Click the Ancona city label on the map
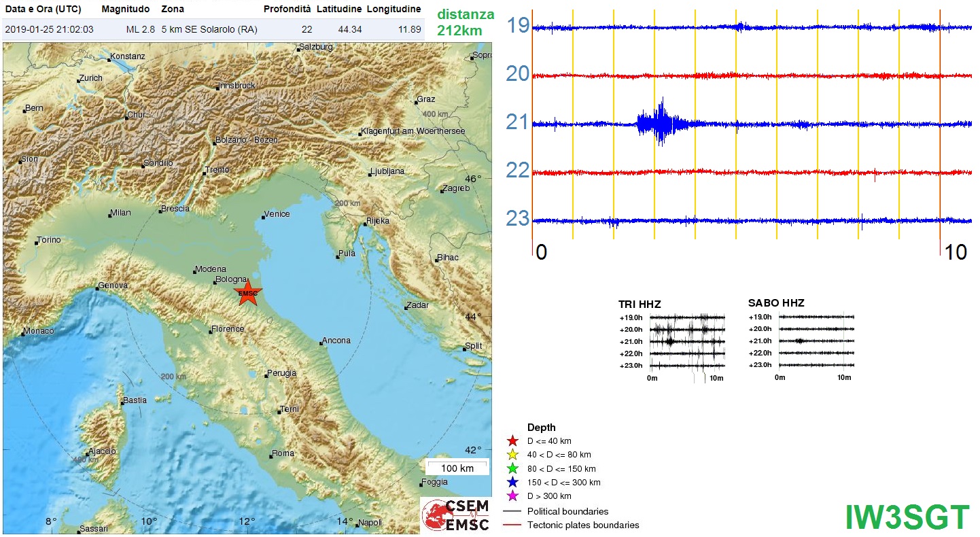The image size is (980, 537). [337, 341]
